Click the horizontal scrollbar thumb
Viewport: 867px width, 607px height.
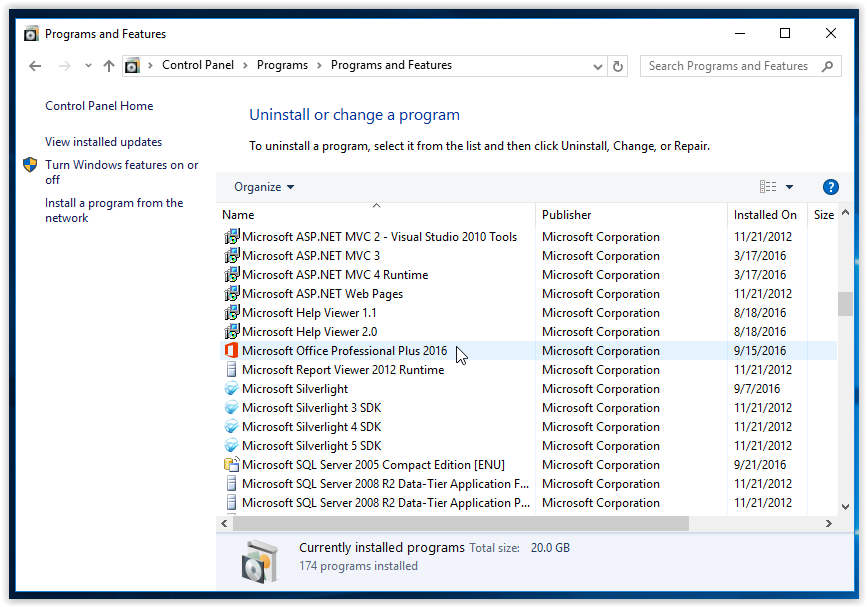coord(461,523)
